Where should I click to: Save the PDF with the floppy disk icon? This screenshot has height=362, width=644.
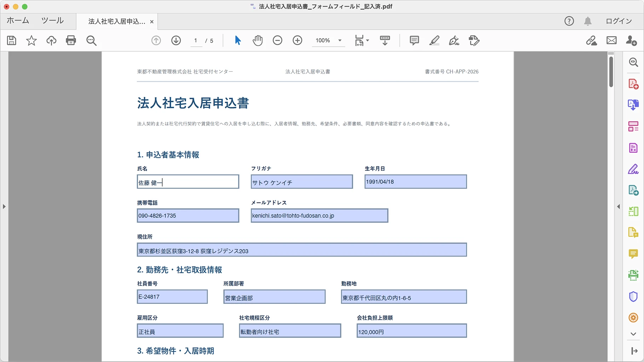[12, 41]
